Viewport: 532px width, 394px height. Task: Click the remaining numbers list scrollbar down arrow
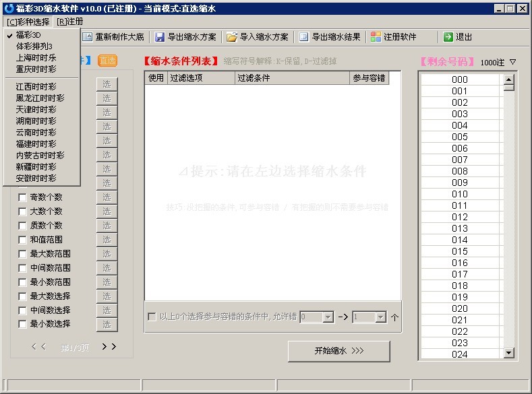click(x=509, y=355)
